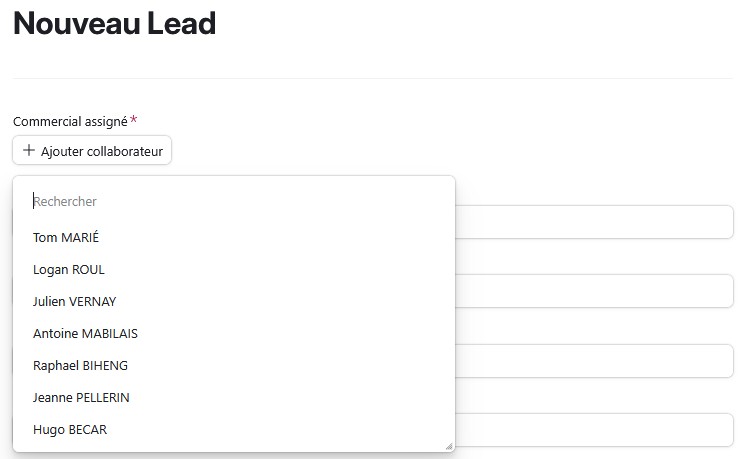The height and width of the screenshot is (459, 741).
Task: Pick Julien VERNAY in the dropdown
Action: pos(75,302)
